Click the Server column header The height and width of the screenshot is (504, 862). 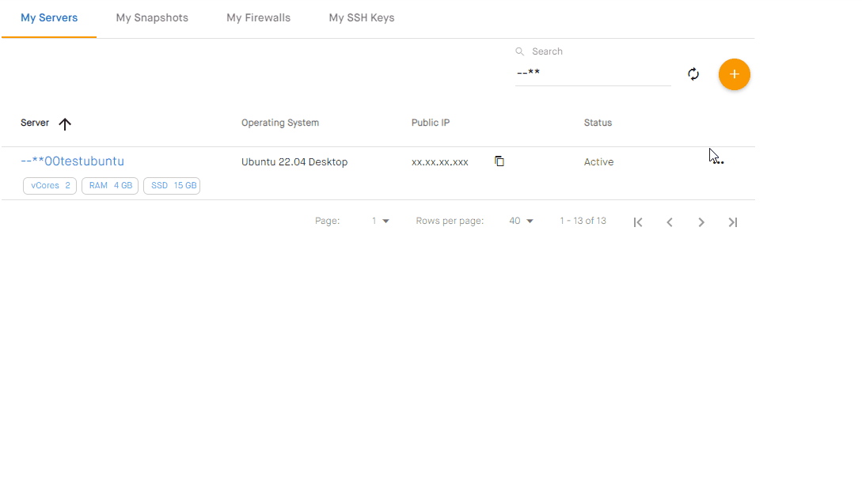click(35, 123)
